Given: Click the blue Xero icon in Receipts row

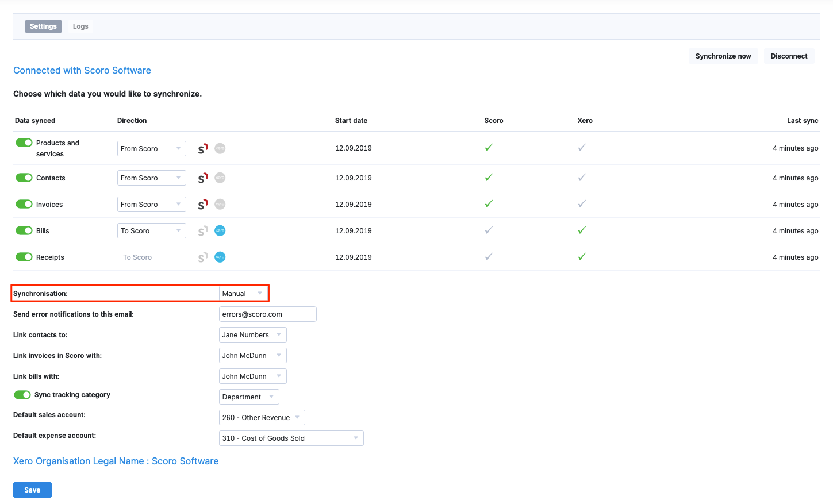Looking at the screenshot, I should 220,257.
